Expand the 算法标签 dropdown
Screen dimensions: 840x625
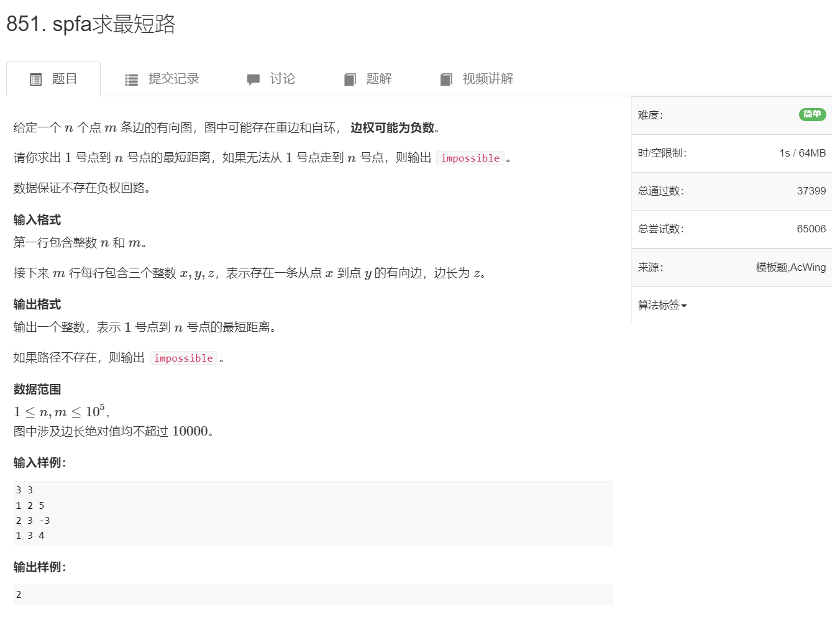pos(662,305)
